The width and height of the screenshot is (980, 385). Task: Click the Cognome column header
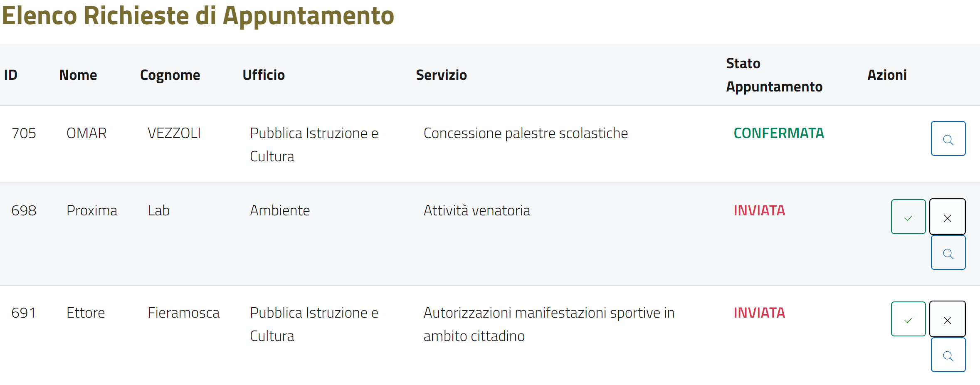pyautogui.click(x=170, y=75)
